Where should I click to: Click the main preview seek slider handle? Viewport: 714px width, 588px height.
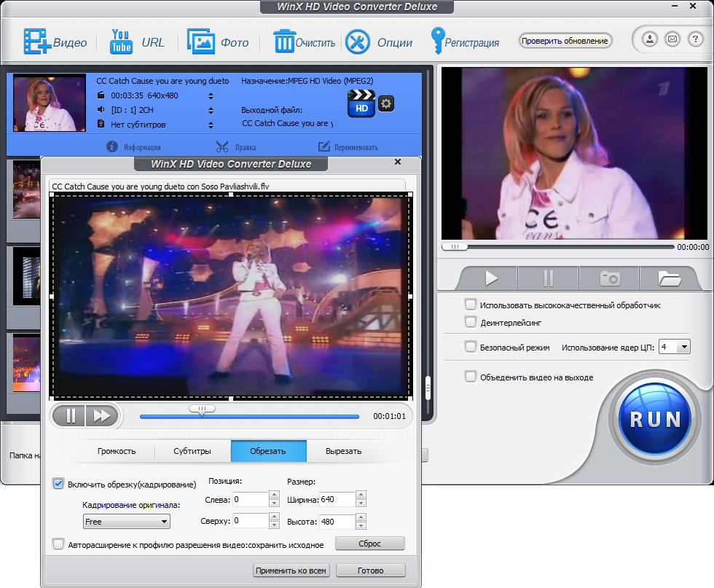455,246
